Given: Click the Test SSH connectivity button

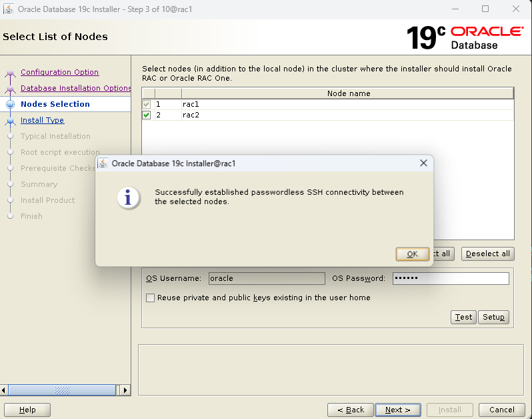Looking at the screenshot, I should [x=463, y=317].
